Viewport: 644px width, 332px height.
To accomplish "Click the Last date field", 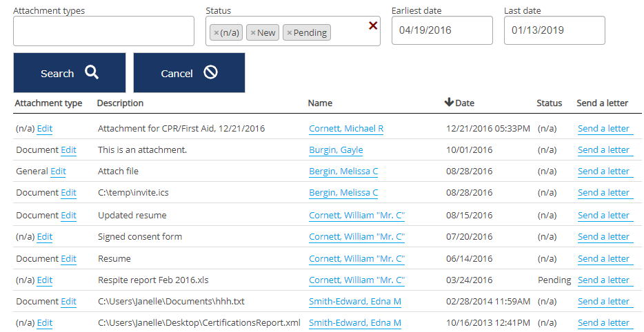I will 554,31.
